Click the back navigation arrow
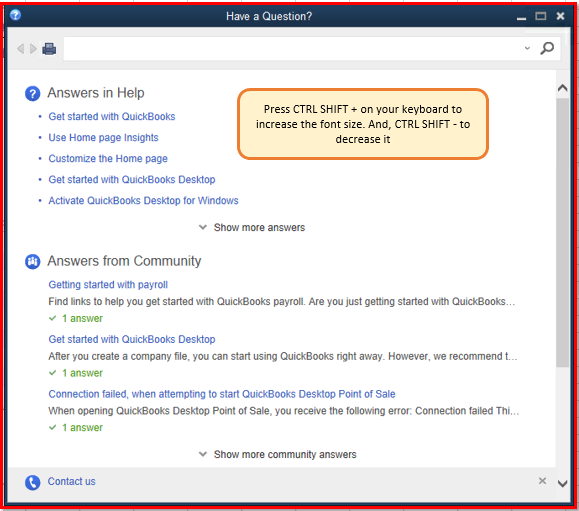The image size is (579, 511). [21, 48]
